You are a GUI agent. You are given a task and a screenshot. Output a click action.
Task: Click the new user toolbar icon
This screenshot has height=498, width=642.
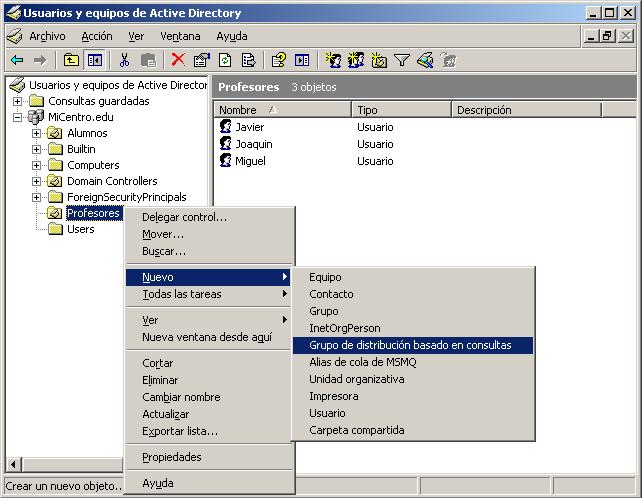(x=333, y=60)
